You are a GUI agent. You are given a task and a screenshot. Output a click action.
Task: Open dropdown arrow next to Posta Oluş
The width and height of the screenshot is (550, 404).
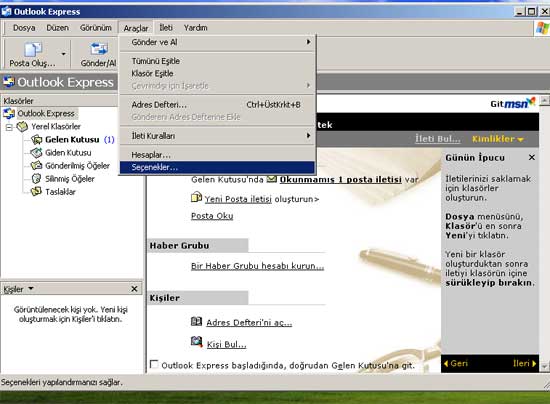[x=63, y=54]
